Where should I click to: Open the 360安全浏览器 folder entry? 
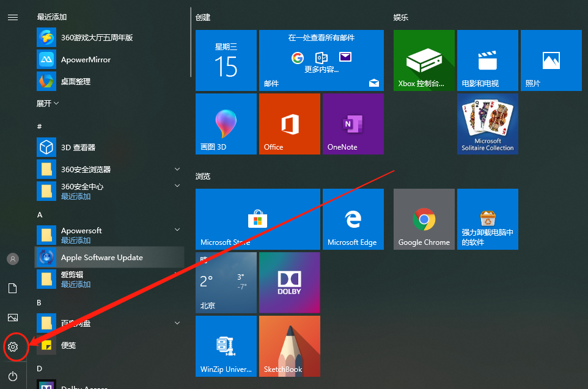[109, 169]
